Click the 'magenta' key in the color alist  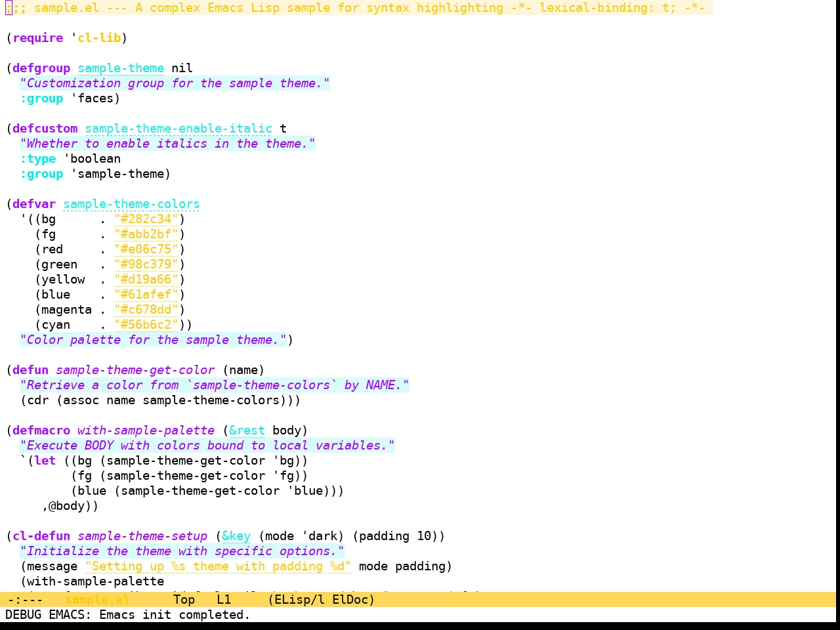click(66, 310)
